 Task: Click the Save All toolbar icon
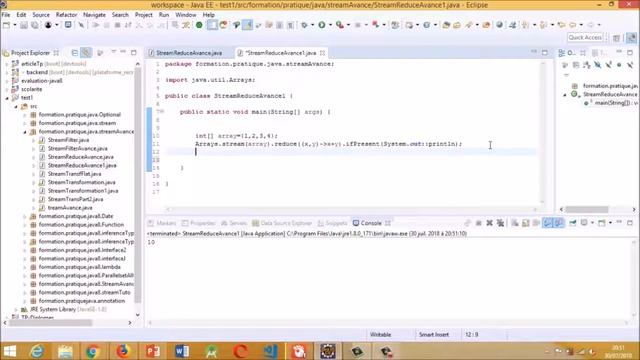(35, 25)
